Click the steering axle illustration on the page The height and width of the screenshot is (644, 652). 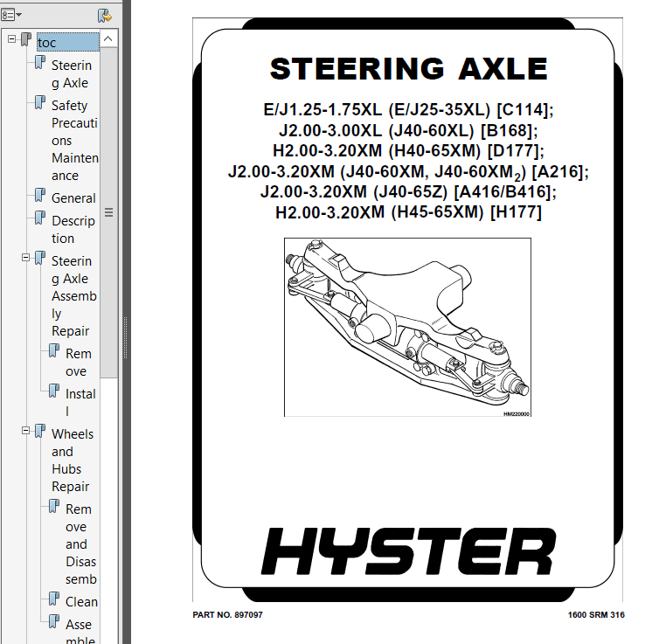point(407,327)
